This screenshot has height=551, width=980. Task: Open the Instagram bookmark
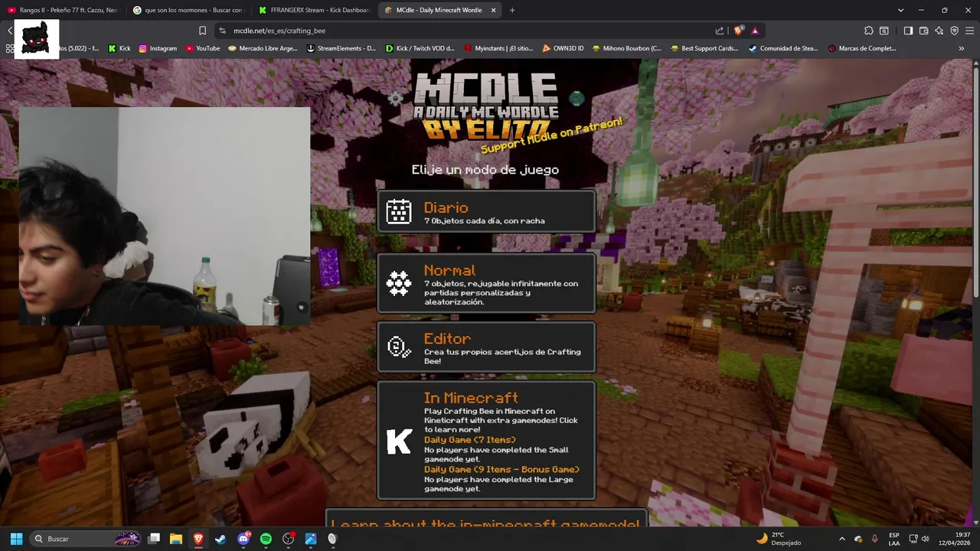point(158,48)
